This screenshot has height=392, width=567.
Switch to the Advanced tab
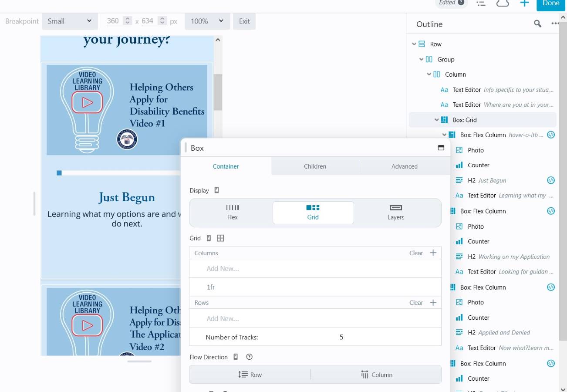pyautogui.click(x=404, y=166)
